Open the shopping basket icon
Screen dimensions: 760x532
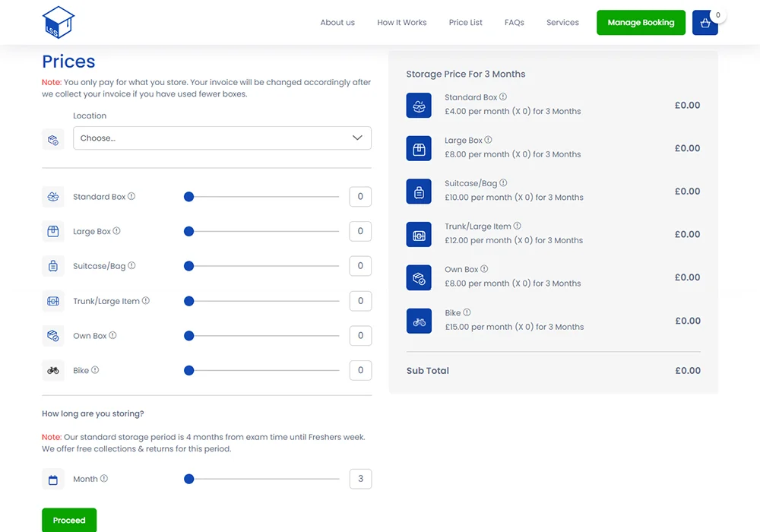tap(705, 23)
